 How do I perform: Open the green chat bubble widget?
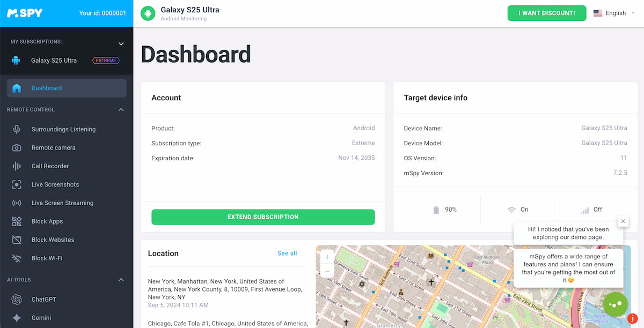615,304
